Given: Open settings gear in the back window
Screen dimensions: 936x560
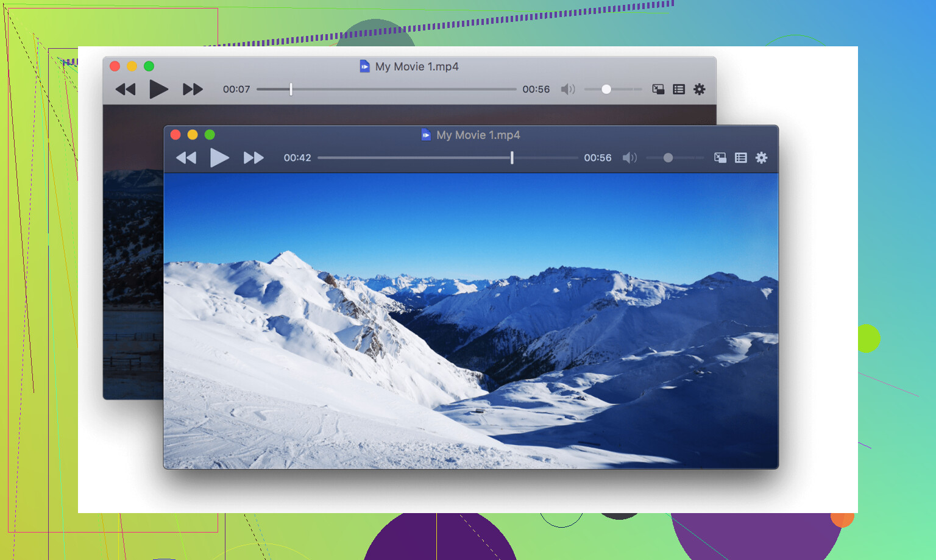Looking at the screenshot, I should coord(700,90).
